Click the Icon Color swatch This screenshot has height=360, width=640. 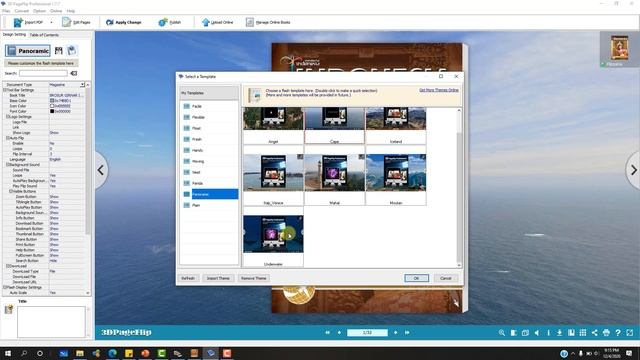coord(52,106)
